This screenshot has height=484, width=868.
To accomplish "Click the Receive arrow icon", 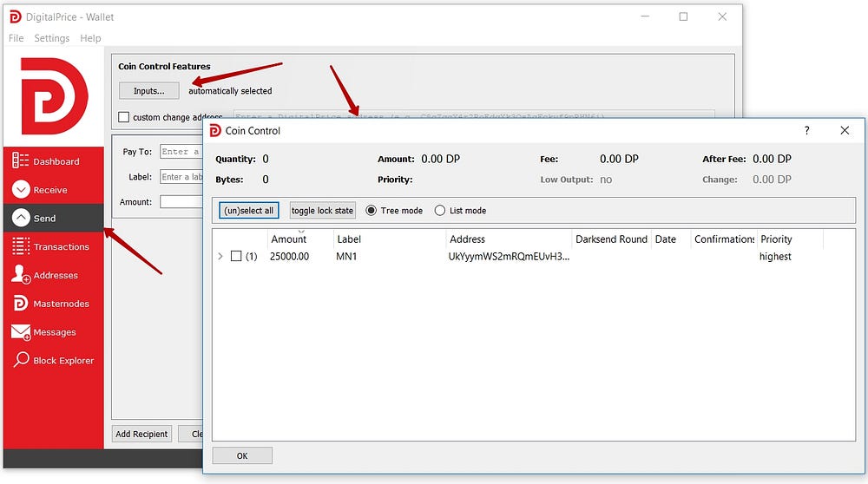I will tap(21, 190).
